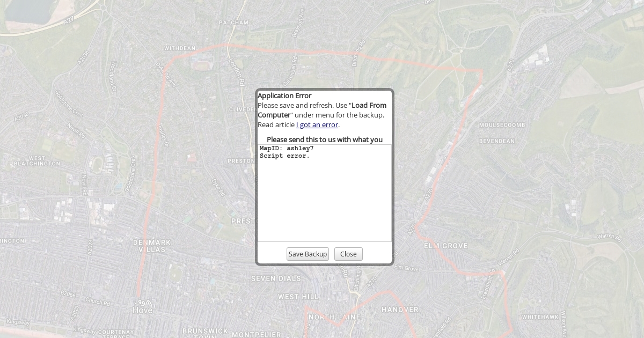
Task: Click the WHITEHAWK map label
Action: coord(540,317)
